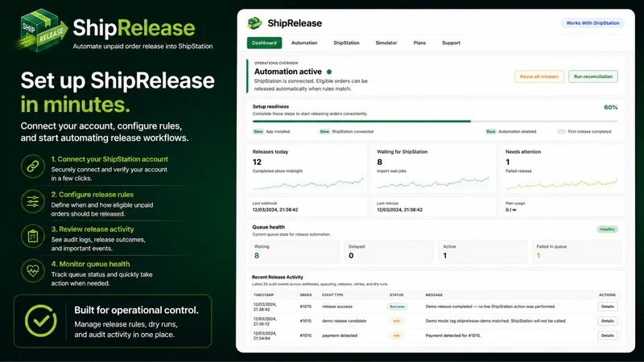Click the green status dot beside Automation active
644x362 pixels.
[x=329, y=72]
